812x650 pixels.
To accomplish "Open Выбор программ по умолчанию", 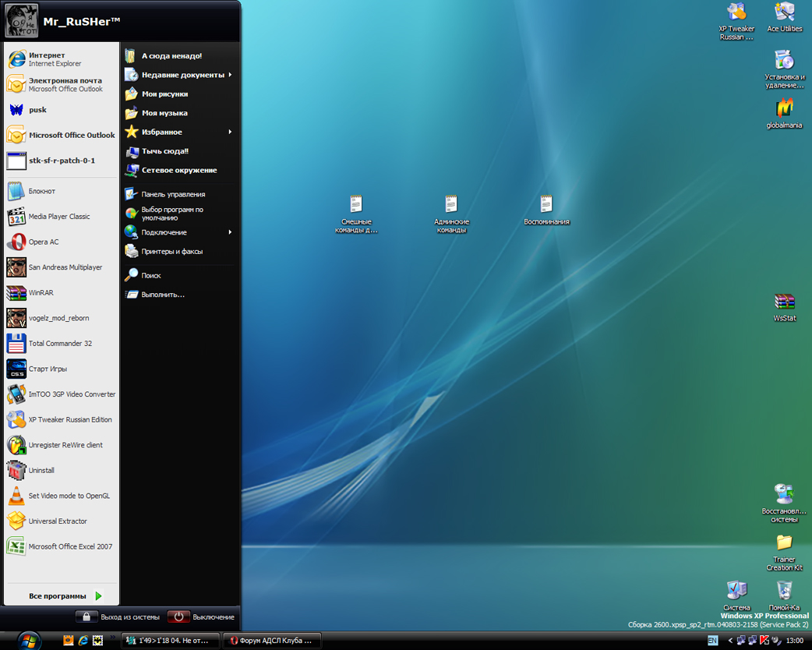I will 179,214.
